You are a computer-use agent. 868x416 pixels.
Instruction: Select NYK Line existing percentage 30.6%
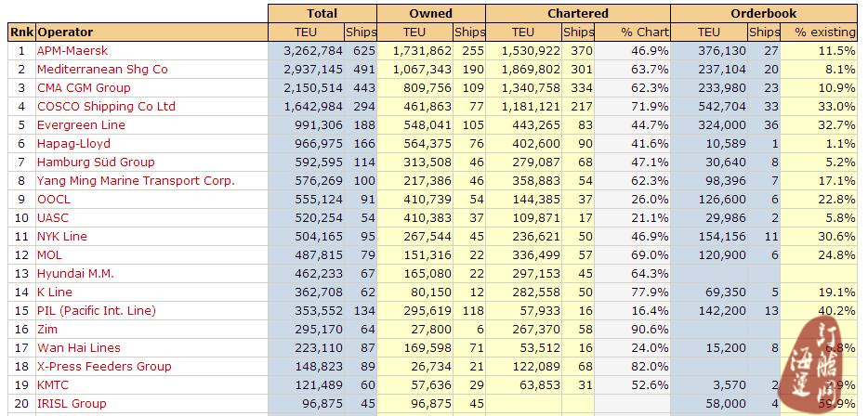pos(836,236)
